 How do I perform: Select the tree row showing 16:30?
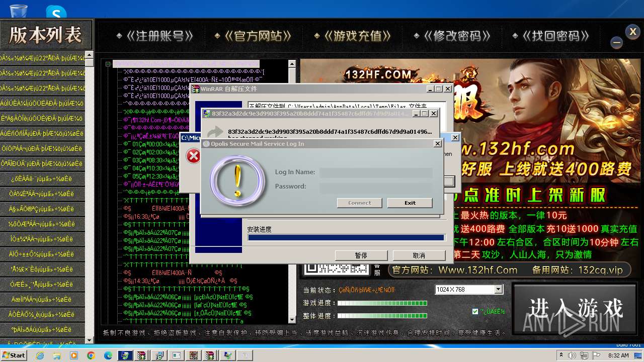[x=157, y=217]
